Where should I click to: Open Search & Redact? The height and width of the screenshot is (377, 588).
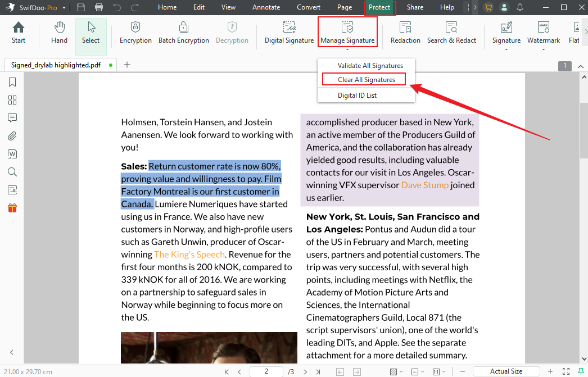pyautogui.click(x=451, y=33)
